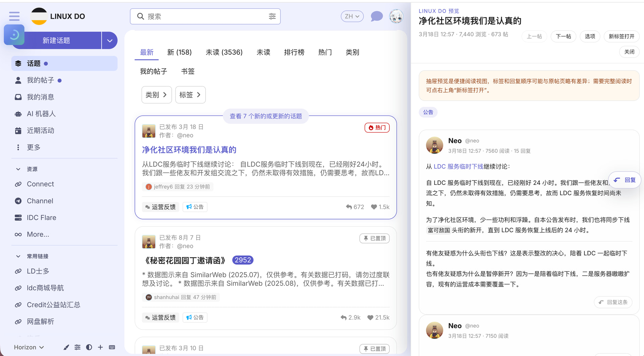Switch to the 排行榜 tab

pos(294,52)
